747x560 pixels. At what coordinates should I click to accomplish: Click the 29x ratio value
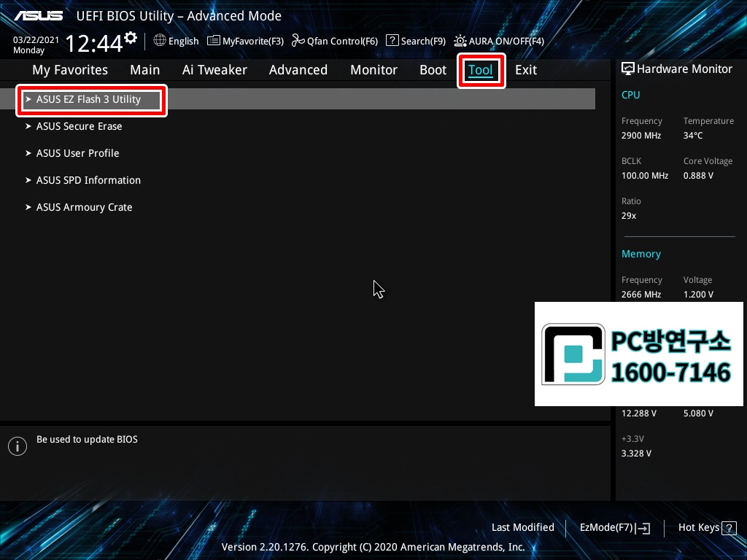click(x=628, y=216)
